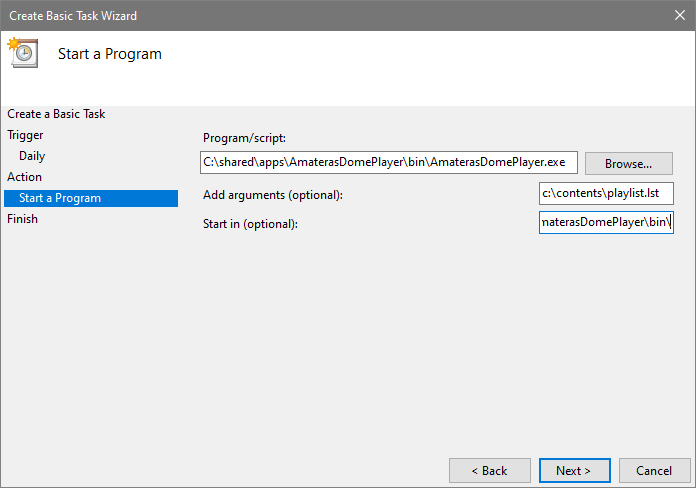Image resolution: width=696 pixels, height=488 pixels.
Task: Click the Start in directory field
Action: click(606, 222)
